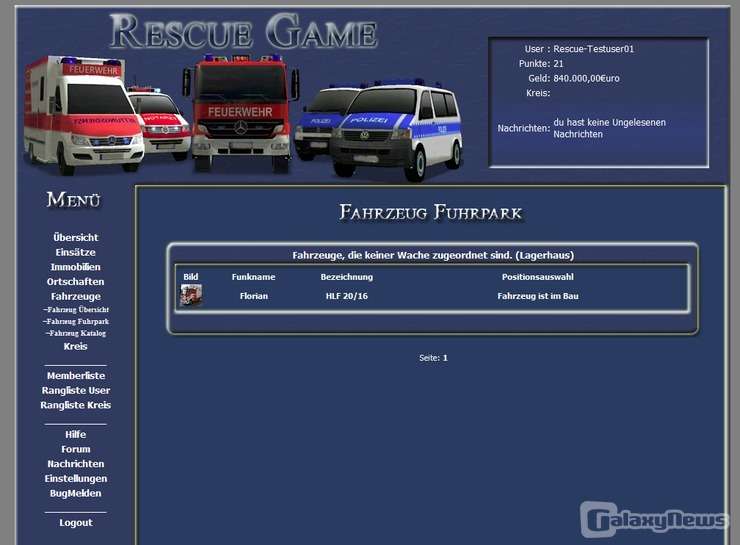Visit the Forum link

click(76, 449)
